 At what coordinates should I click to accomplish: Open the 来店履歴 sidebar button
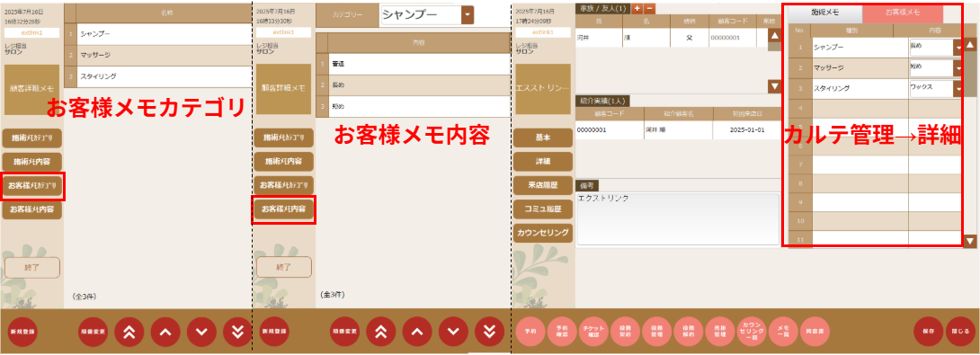click(x=542, y=186)
